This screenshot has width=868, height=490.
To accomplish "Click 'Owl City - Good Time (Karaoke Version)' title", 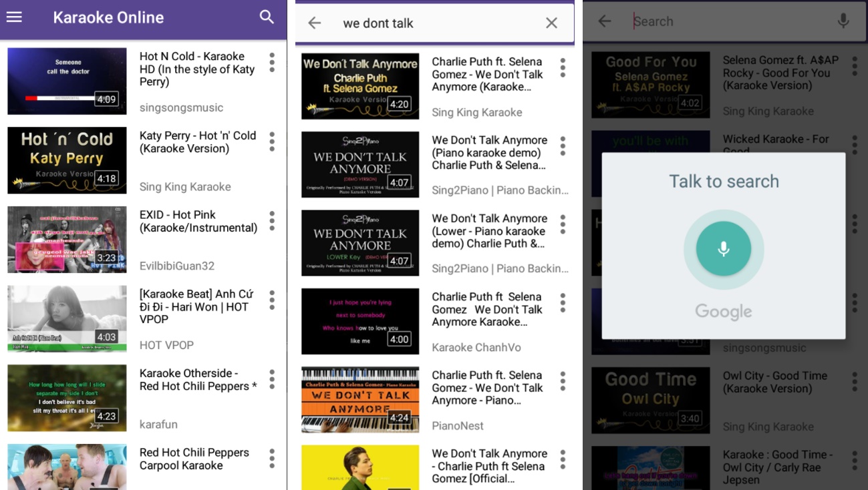I will 775,382.
